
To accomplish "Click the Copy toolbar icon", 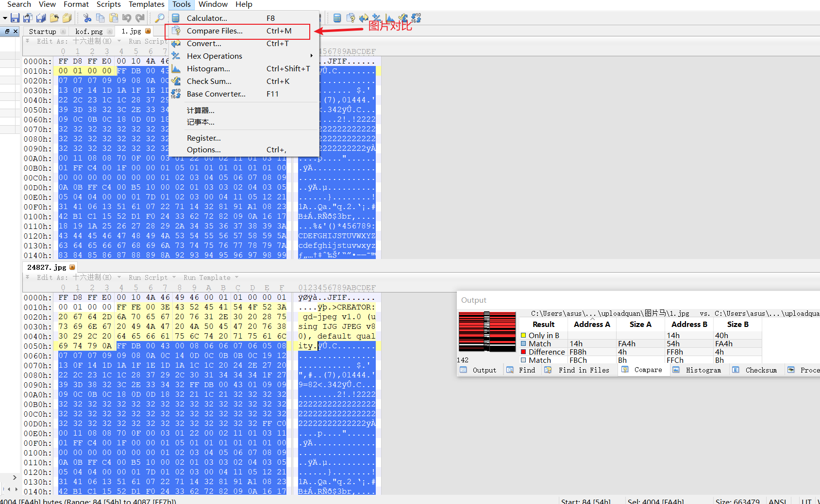I will 100,18.
